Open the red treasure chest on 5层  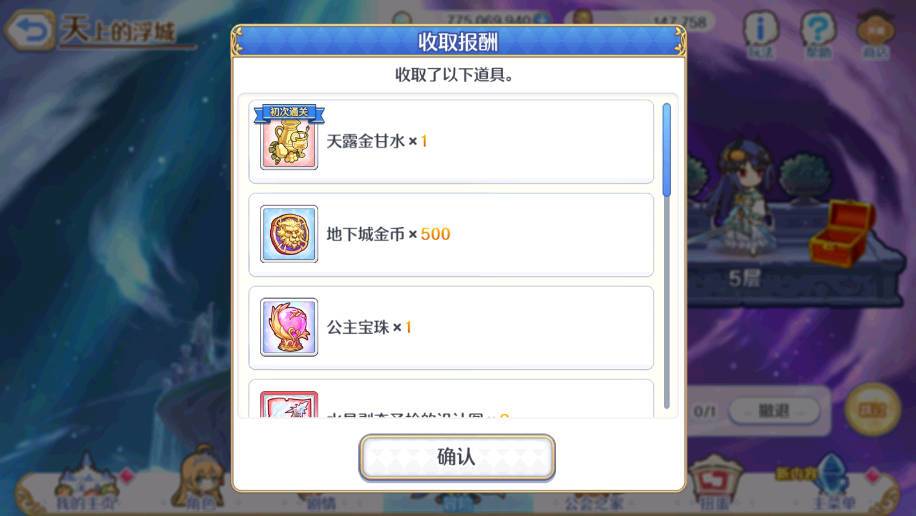(x=841, y=233)
